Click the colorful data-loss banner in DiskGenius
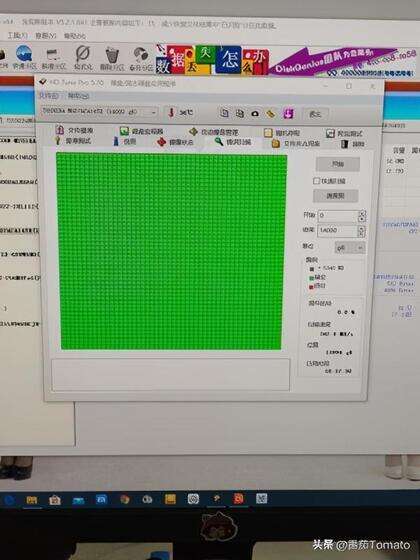Viewport: 420px width, 560px height. coord(212,60)
